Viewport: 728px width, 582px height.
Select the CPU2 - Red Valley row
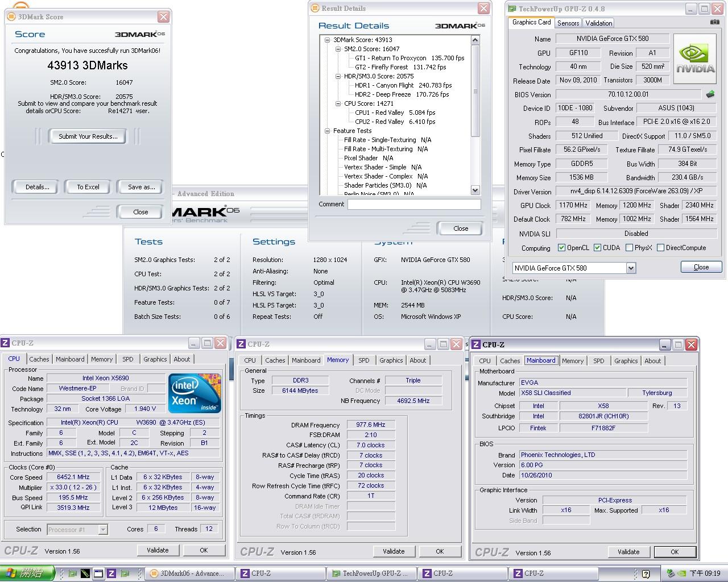[x=395, y=122]
